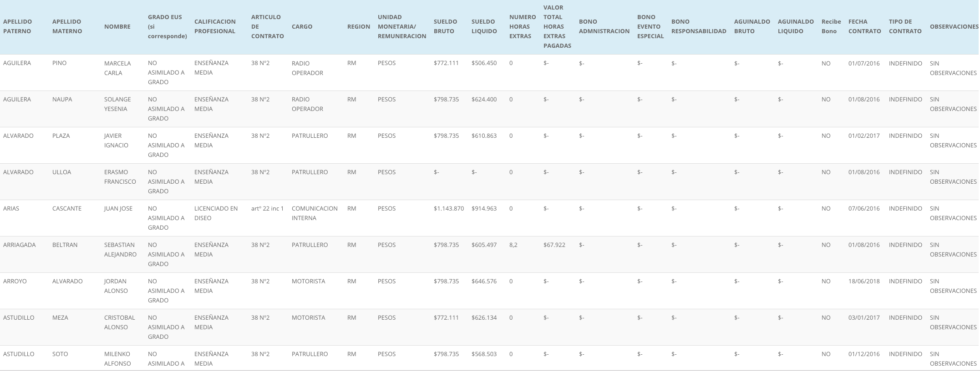Click the 8,2 extra hours value

[x=513, y=245]
